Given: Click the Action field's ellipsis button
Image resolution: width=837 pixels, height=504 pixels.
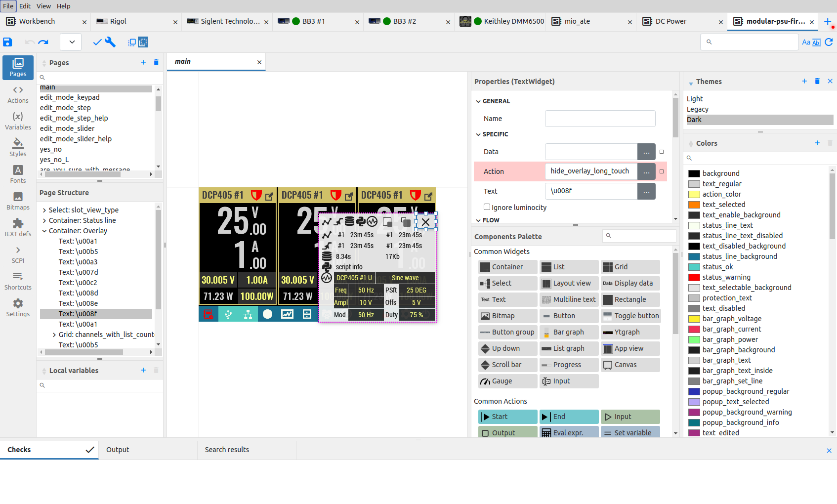Looking at the screenshot, I should [646, 171].
